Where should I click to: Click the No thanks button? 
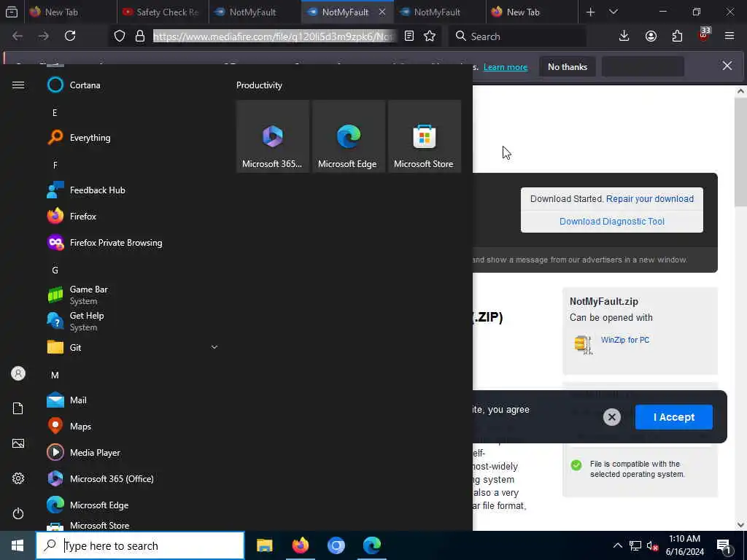click(x=568, y=66)
